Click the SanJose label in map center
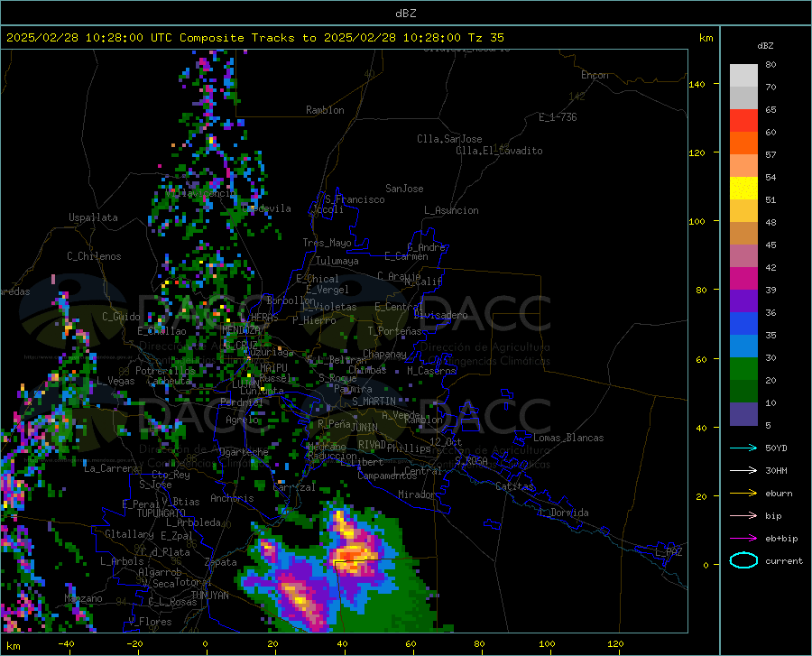Screen dimensions: 812x656 click(404, 189)
